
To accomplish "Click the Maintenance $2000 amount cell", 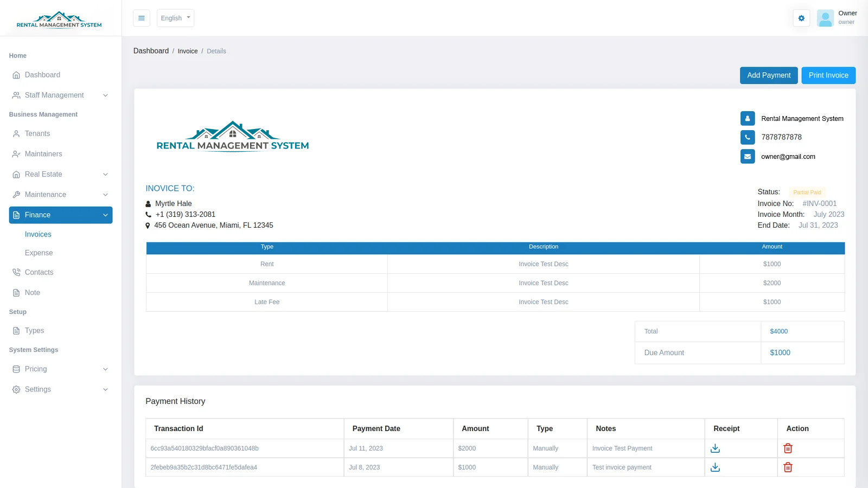I will [x=772, y=283].
